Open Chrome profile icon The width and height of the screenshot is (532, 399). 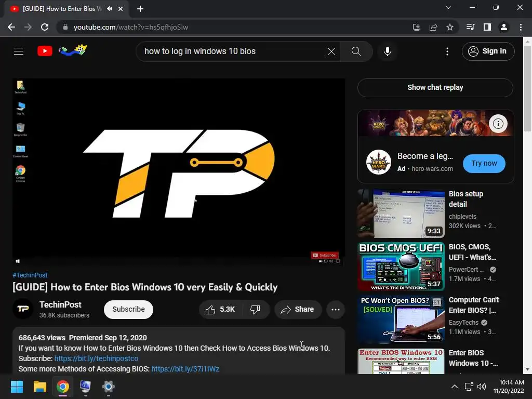point(503,27)
